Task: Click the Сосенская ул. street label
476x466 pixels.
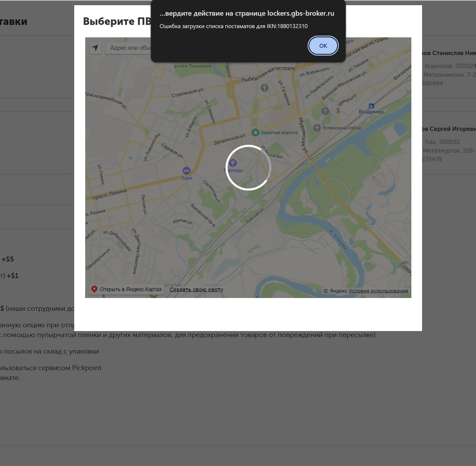Action: (x=212, y=192)
